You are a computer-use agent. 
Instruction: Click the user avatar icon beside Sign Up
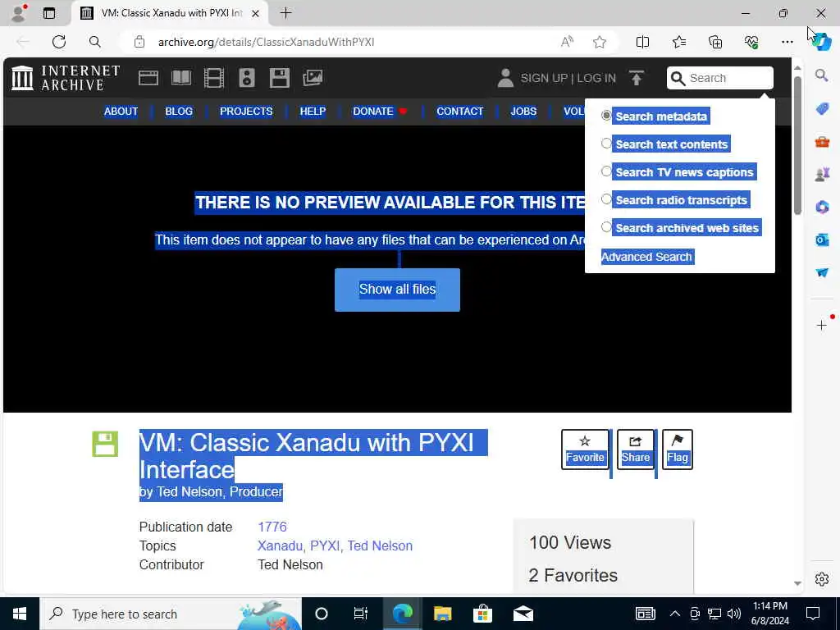[505, 78]
